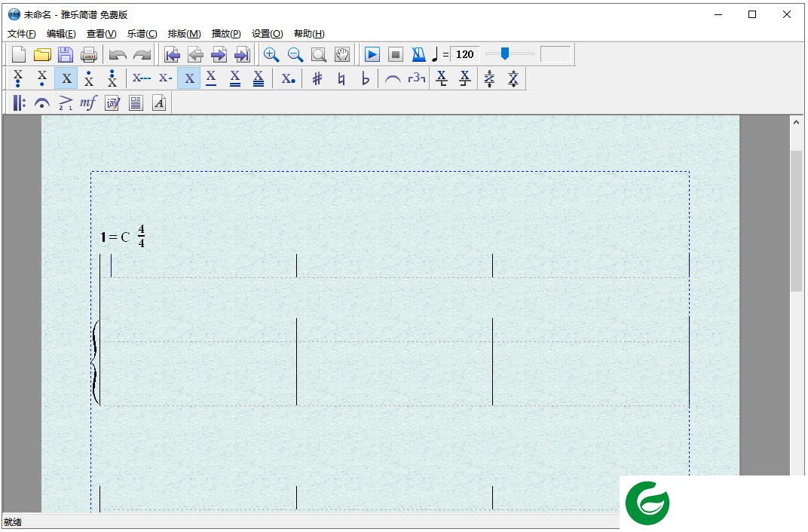Viewport: 808px width, 532px height.
Task: Open the 播放(P) menu
Action: (226, 33)
